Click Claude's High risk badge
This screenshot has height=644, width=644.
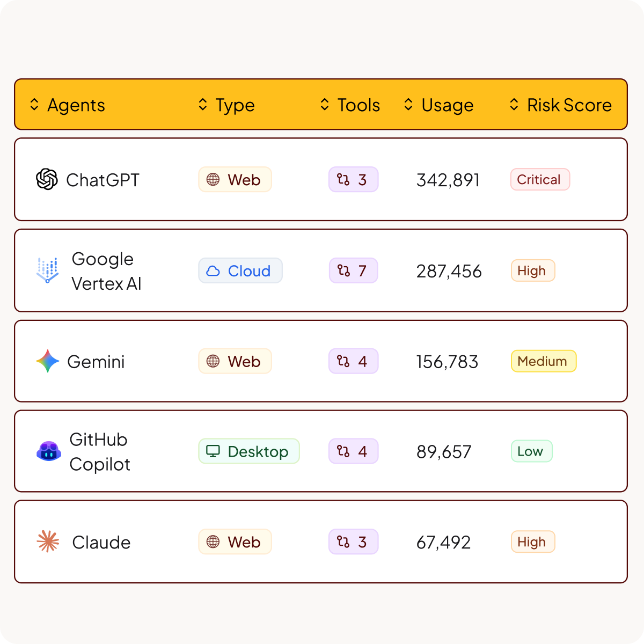point(532,542)
